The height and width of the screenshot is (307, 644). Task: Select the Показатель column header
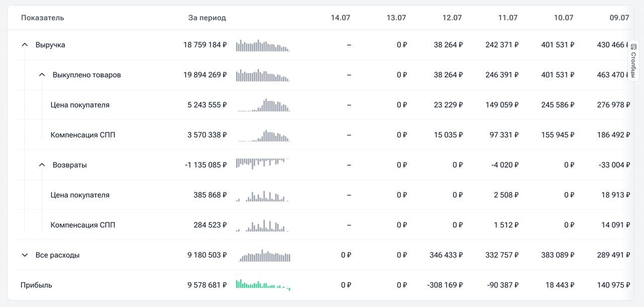click(42, 18)
